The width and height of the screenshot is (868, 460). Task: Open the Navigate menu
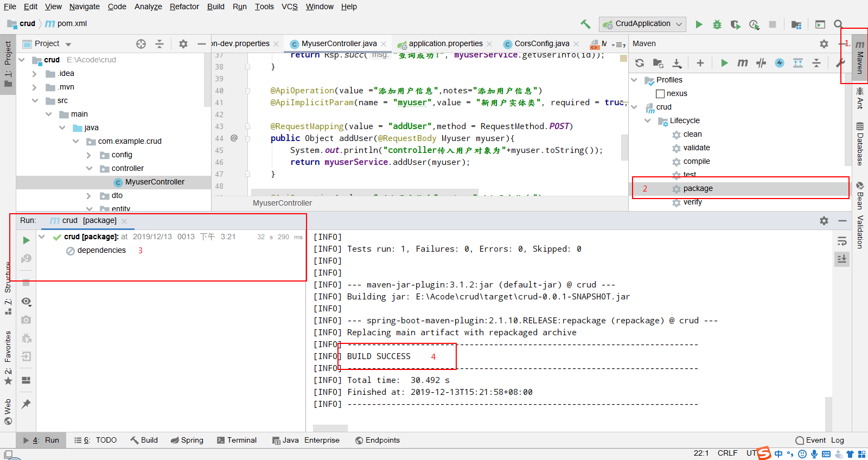pos(85,7)
